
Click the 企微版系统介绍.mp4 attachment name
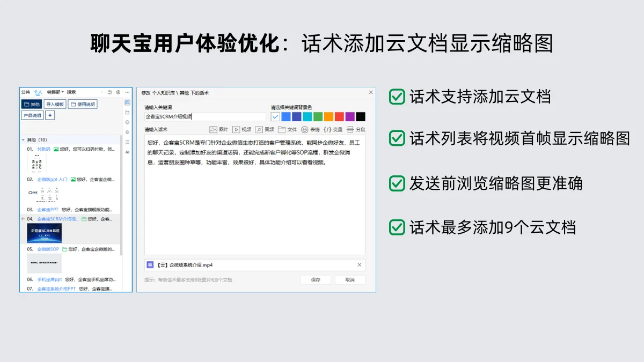click(184, 264)
